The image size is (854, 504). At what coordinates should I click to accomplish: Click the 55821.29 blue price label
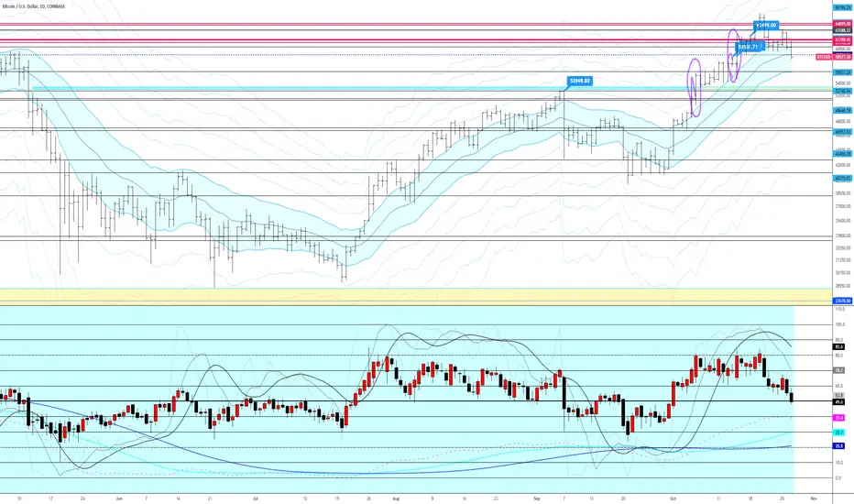[x=843, y=71]
